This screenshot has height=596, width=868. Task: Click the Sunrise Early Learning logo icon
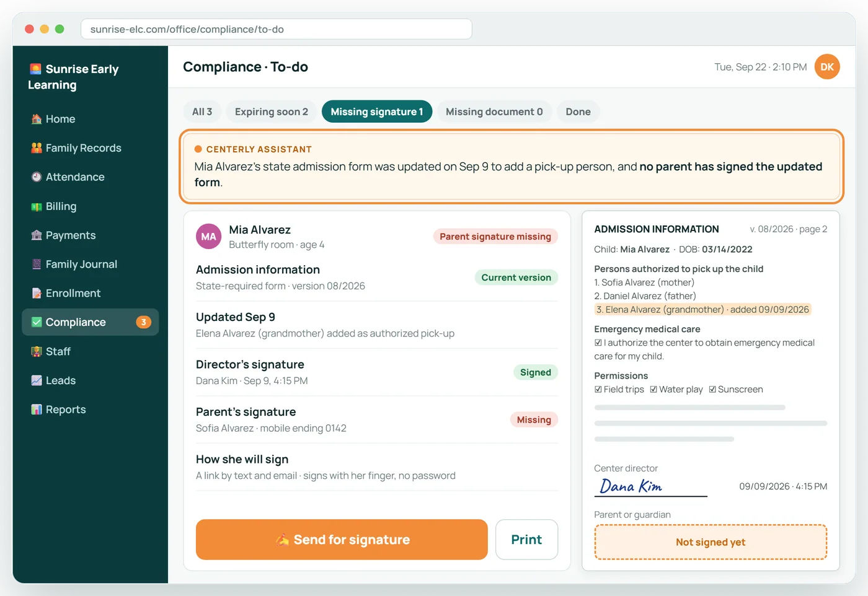[x=35, y=69]
